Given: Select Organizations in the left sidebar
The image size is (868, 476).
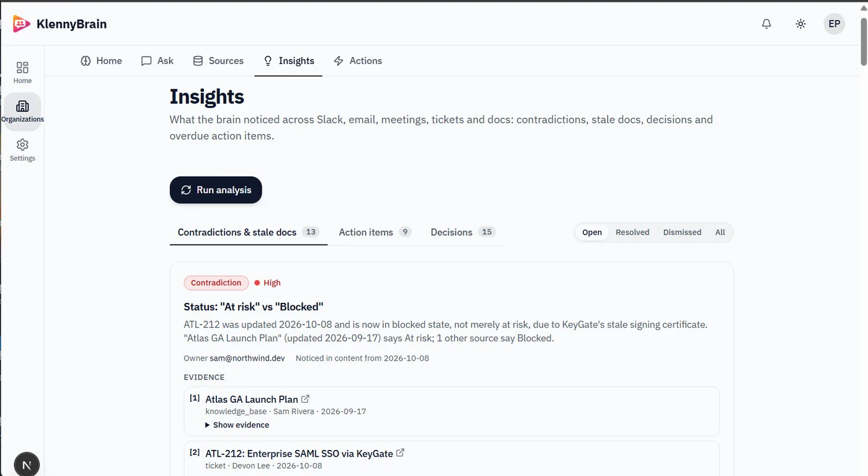Looking at the screenshot, I should click(x=22, y=112).
